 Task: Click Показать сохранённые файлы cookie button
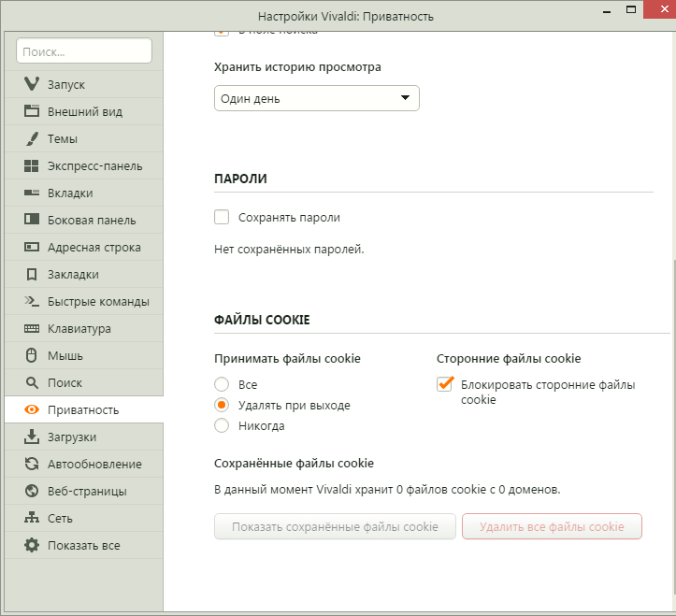tap(335, 527)
